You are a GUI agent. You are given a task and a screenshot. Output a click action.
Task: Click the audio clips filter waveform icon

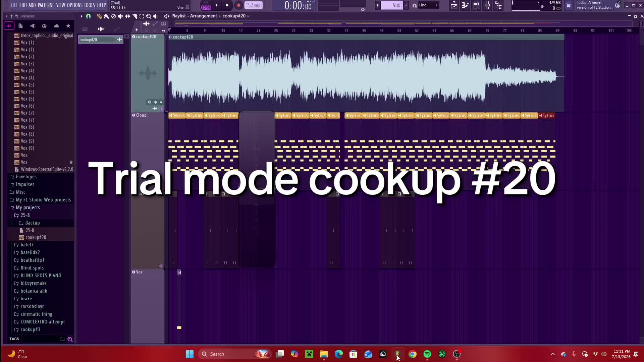pyautogui.click(x=101, y=29)
